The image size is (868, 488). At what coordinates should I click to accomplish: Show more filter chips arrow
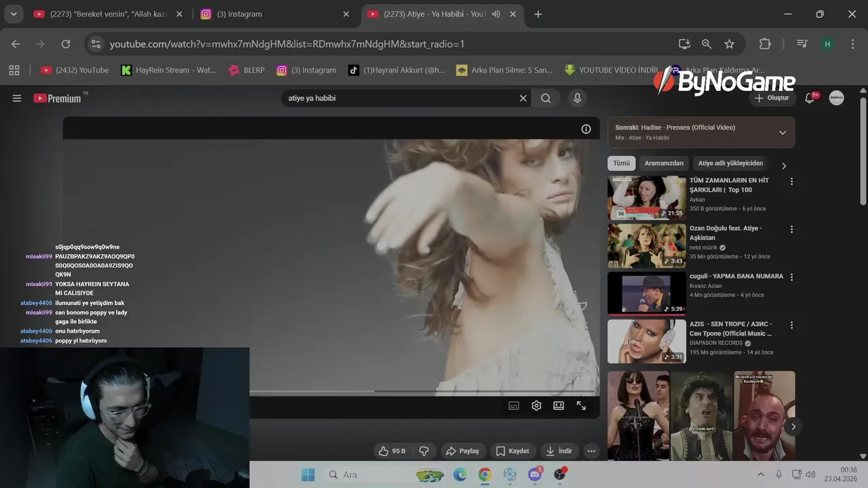pyautogui.click(x=785, y=165)
